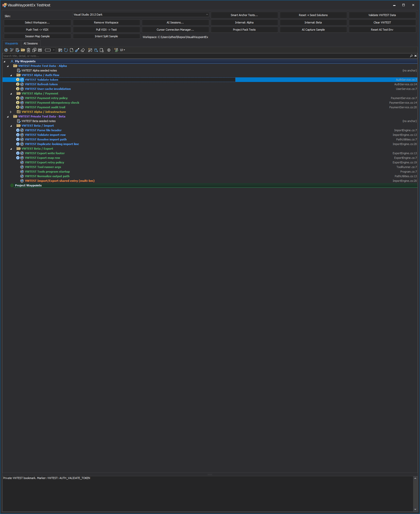
Task: Click the locked document toolbar icon
Action: pos(102,50)
